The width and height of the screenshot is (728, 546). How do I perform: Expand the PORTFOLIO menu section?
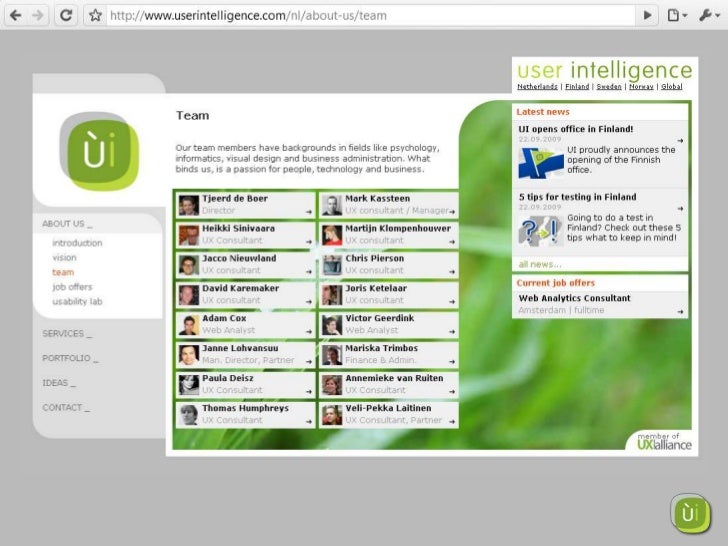(70, 358)
